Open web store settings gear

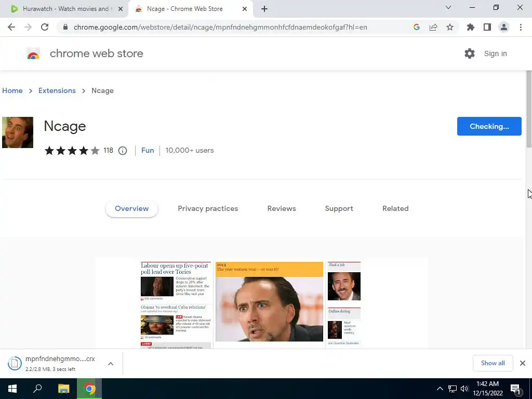[470, 54]
